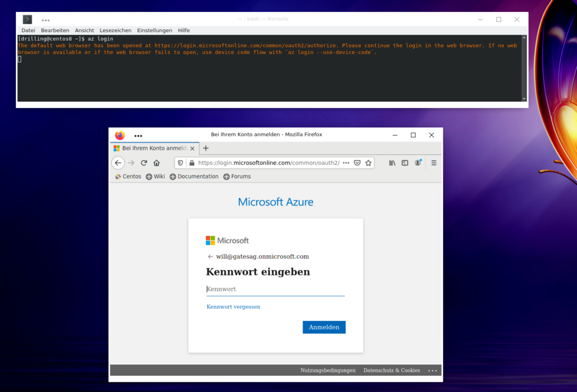Image resolution: width=577 pixels, height=392 pixels.
Task: Maximize the Konsole window
Action: coord(499,20)
